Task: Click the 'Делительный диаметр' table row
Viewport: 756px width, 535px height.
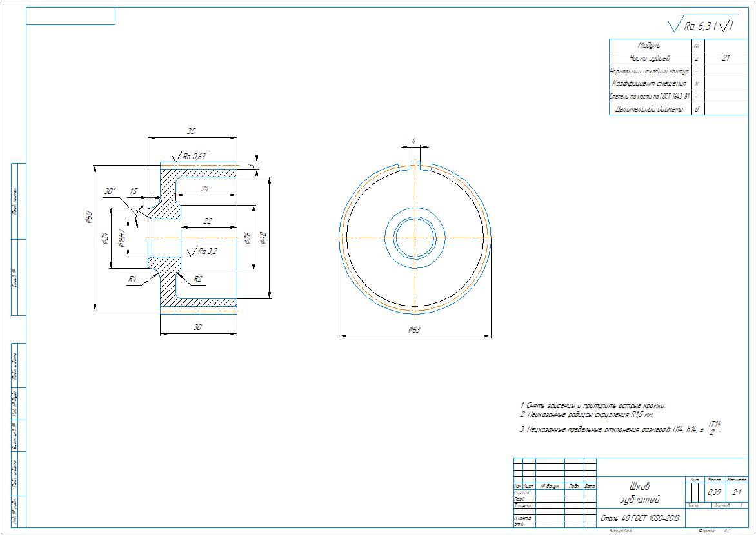Action: pyautogui.click(x=649, y=109)
